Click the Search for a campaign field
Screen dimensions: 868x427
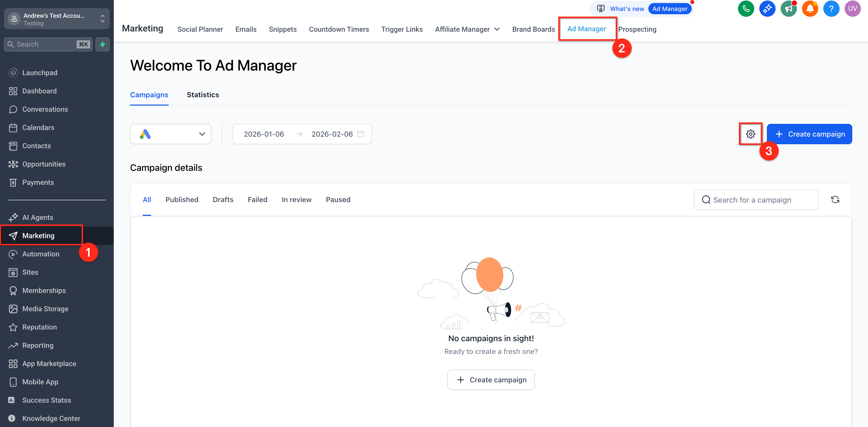[x=756, y=200]
